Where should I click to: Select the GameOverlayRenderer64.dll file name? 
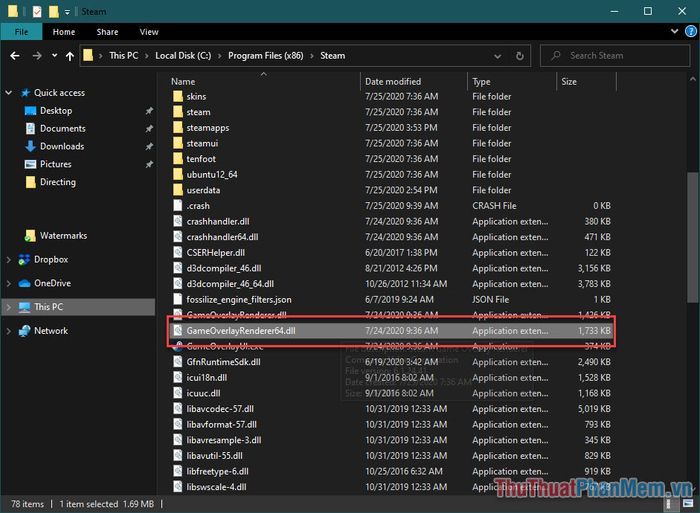241,331
